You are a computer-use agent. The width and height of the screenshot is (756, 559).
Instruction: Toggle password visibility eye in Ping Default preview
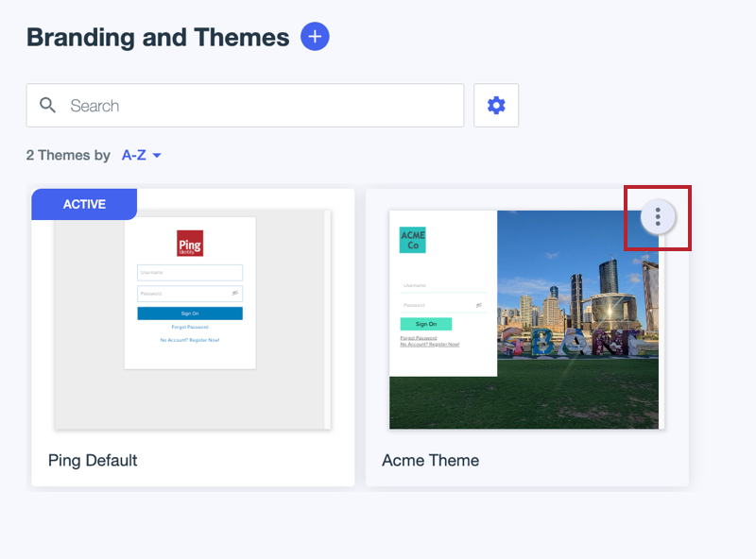click(235, 294)
